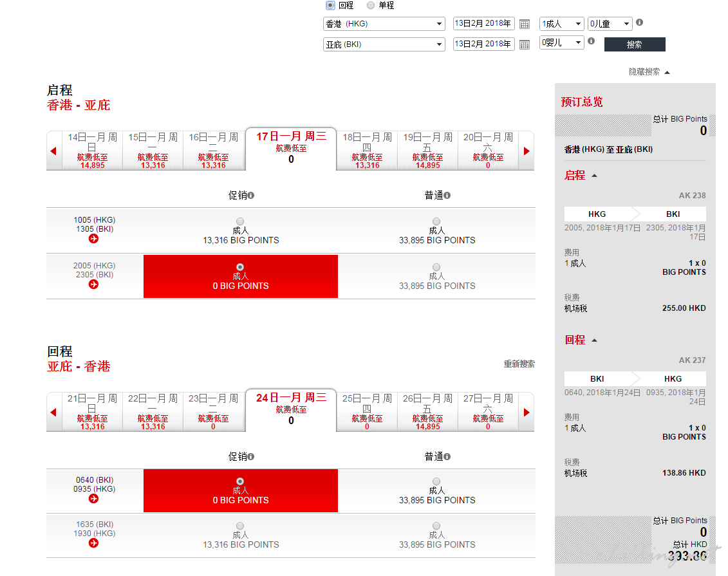Select regular fare for 0640 BKI flight
Screen dimensions: 728x576
tap(436, 481)
